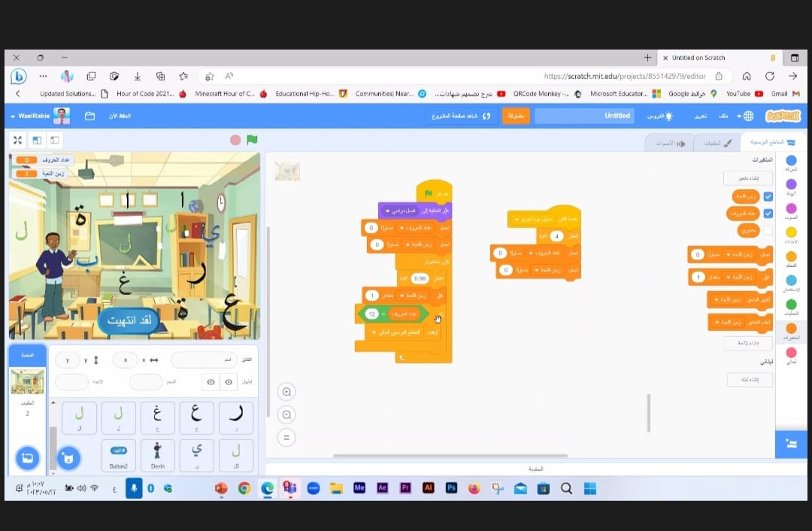This screenshot has height=531, width=812.
Task: Zoom in on the script workspace
Action: pos(286,392)
